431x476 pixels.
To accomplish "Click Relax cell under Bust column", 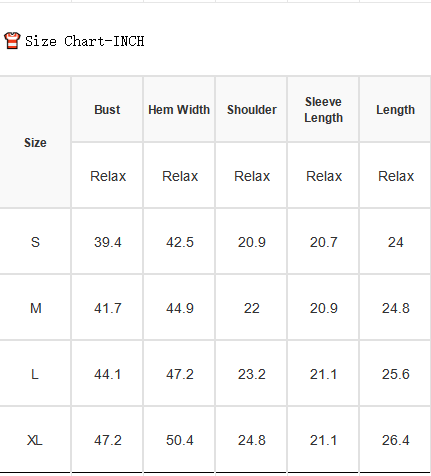I will click(108, 176).
